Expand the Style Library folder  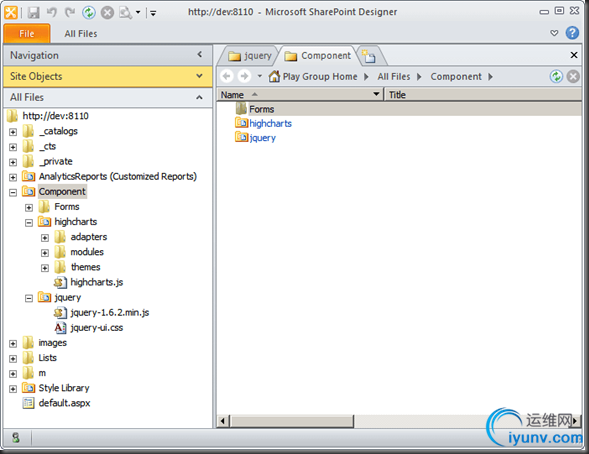[13, 389]
